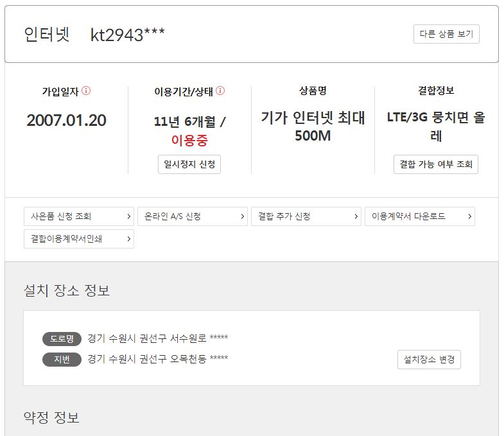Click the 다른 상품 보기 button
This screenshot has width=504, height=436.
point(446,34)
